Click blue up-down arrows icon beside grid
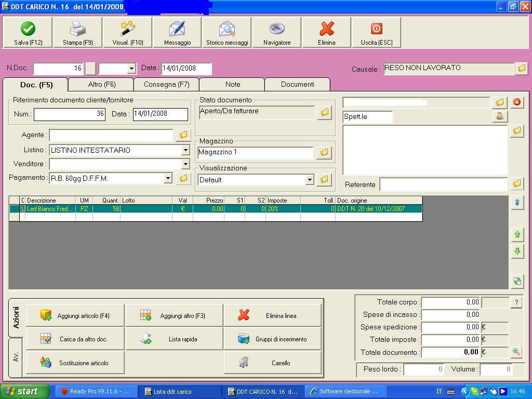This screenshot has width=532, height=399. point(517,203)
